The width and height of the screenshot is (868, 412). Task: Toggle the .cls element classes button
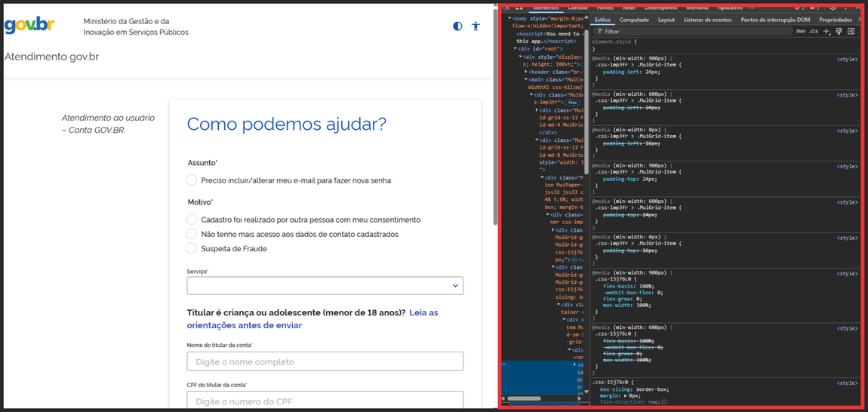coord(814,32)
